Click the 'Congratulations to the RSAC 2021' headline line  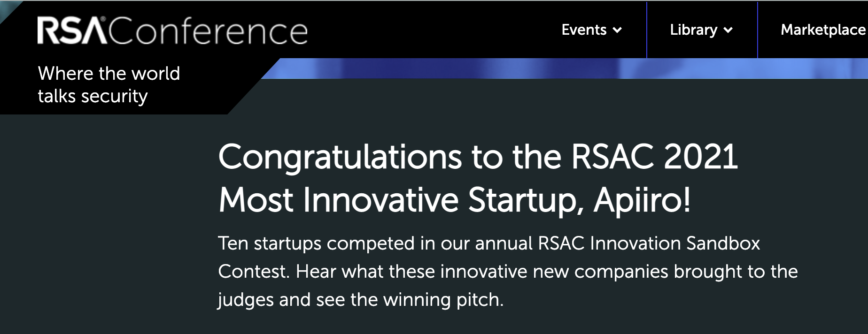click(478, 157)
